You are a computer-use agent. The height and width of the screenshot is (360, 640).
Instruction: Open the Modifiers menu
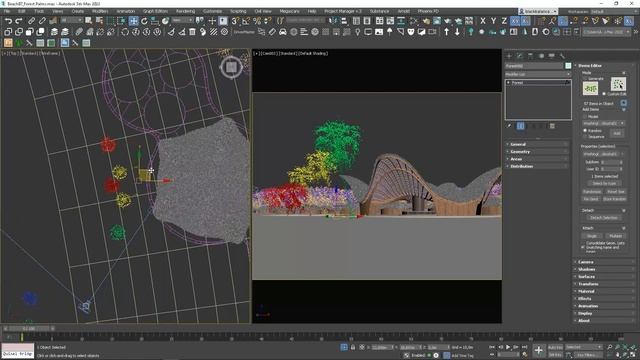pos(100,11)
